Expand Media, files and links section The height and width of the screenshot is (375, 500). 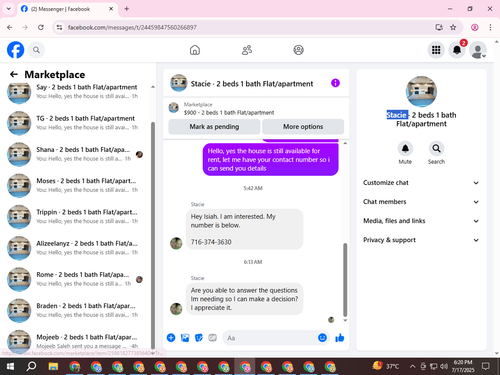(421, 221)
